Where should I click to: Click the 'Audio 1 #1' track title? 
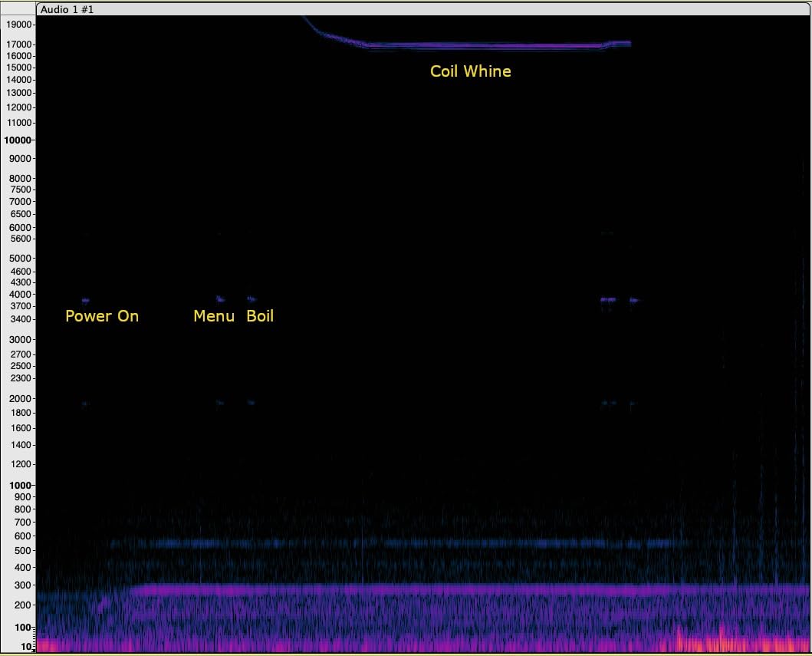pyautogui.click(x=67, y=9)
